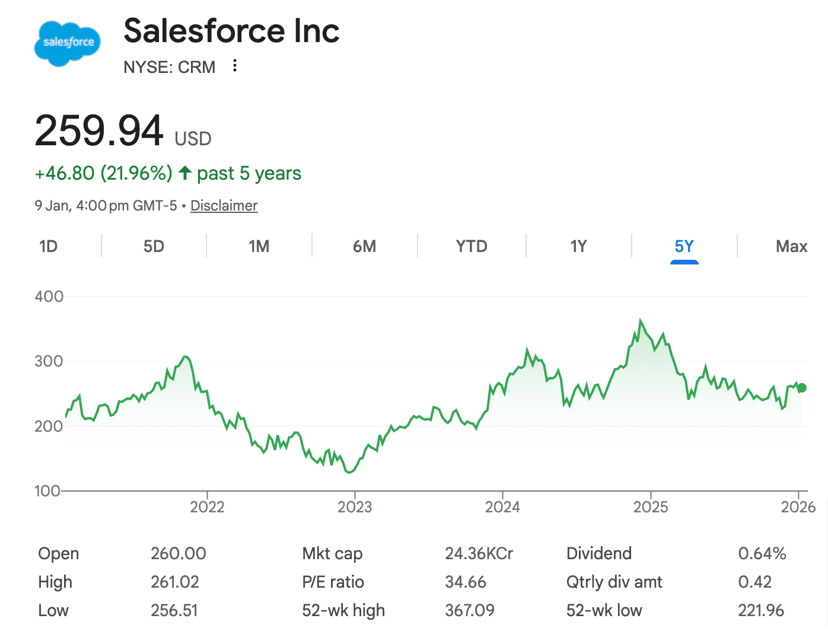Open the Disclaimer link
This screenshot has width=828, height=644.
click(x=224, y=206)
